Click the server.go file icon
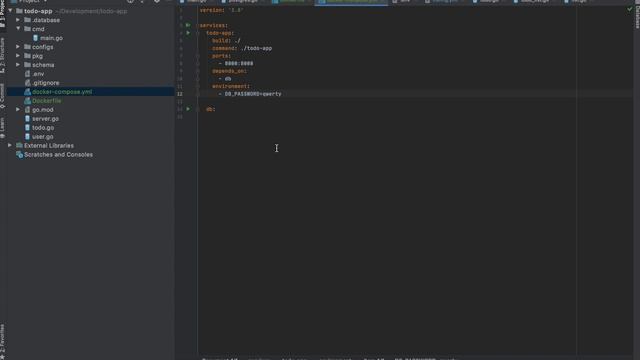The width and height of the screenshot is (640, 360). 27,119
